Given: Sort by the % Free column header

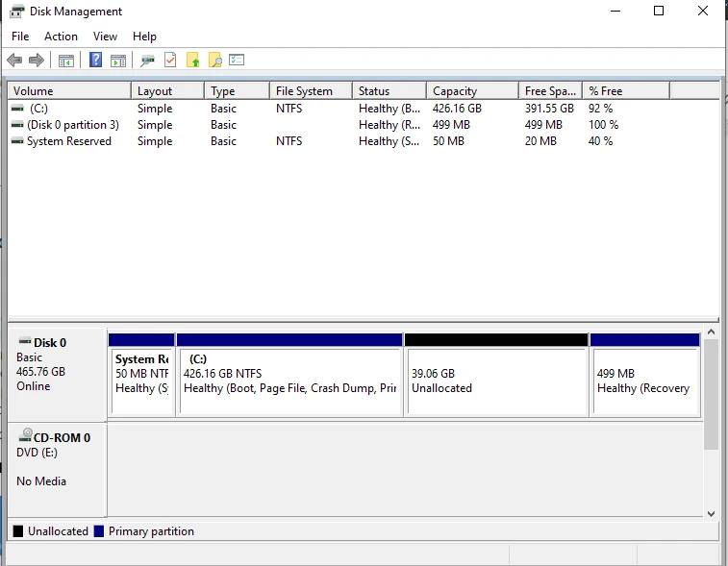Looking at the screenshot, I should [x=626, y=91].
